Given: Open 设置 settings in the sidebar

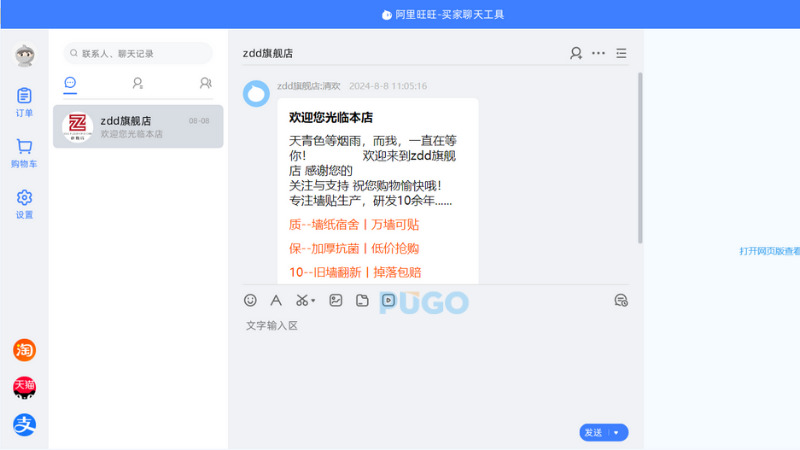Looking at the screenshot, I should 24,204.
